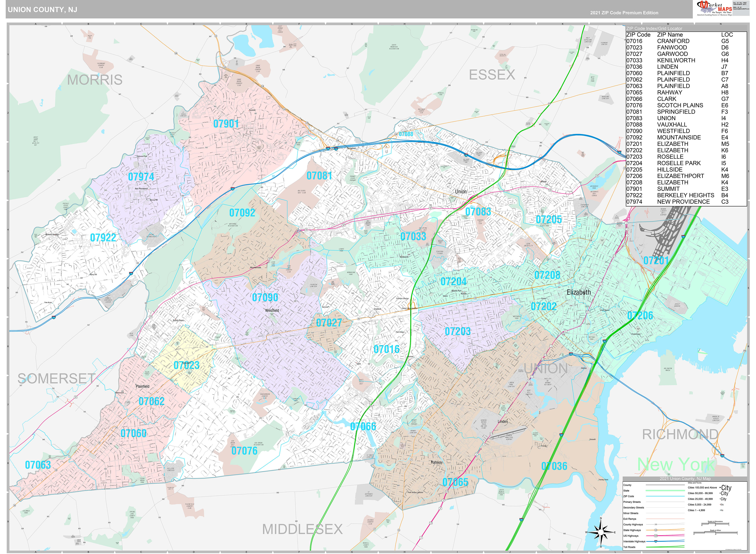756x554 pixels.
Task: Click the 07205 ZIP label on the map
Action: pos(549,220)
